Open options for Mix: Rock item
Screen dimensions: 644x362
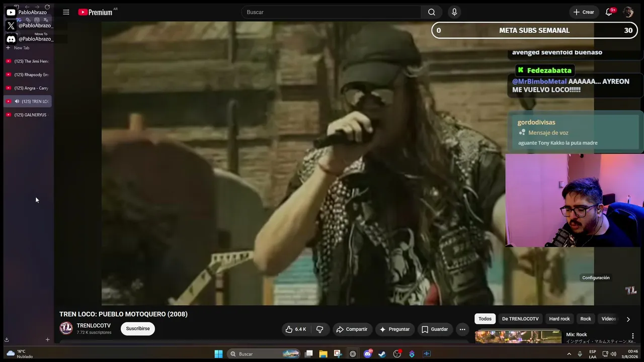[x=633, y=336]
